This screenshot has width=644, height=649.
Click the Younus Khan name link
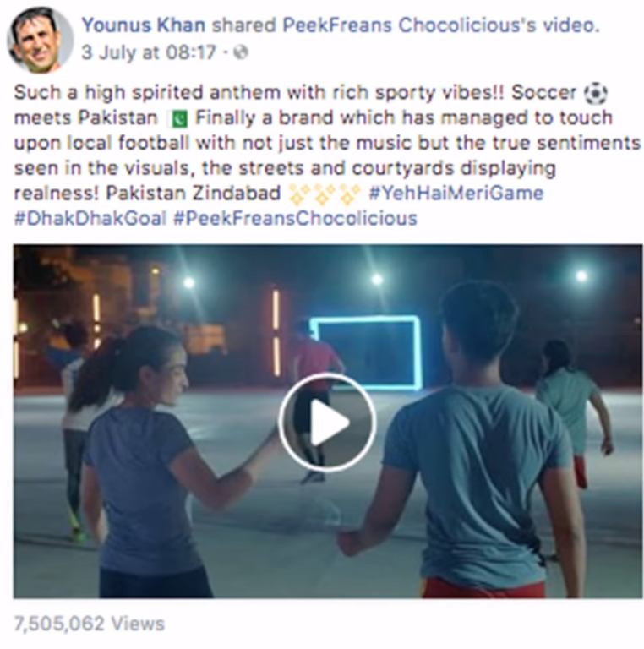click(143, 25)
